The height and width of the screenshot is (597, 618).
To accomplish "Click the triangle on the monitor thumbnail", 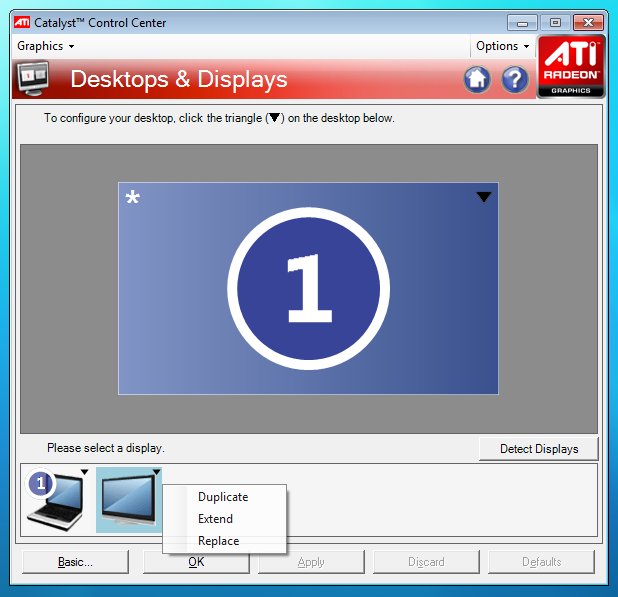I will [x=156, y=472].
